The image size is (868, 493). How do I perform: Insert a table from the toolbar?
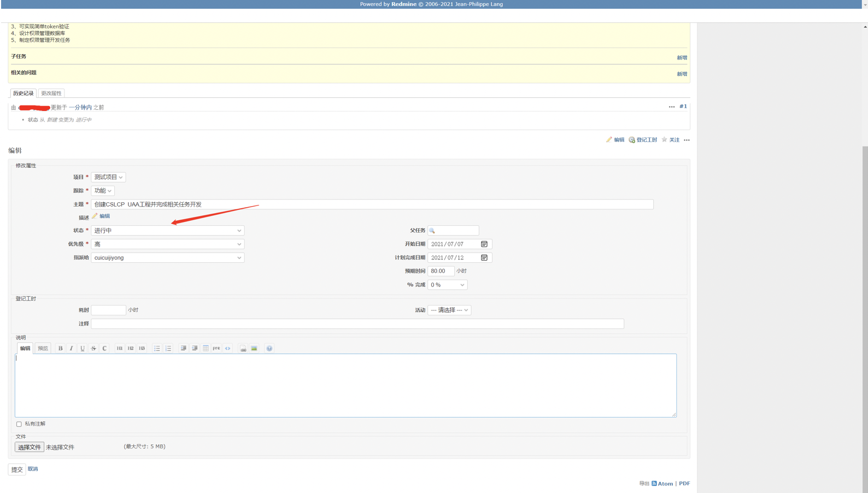click(x=206, y=348)
